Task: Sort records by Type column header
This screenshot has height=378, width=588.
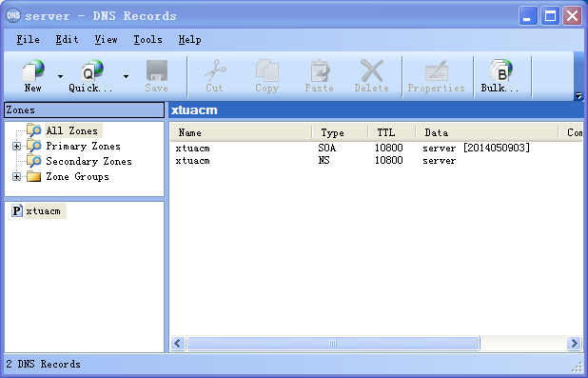Action: (340, 132)
